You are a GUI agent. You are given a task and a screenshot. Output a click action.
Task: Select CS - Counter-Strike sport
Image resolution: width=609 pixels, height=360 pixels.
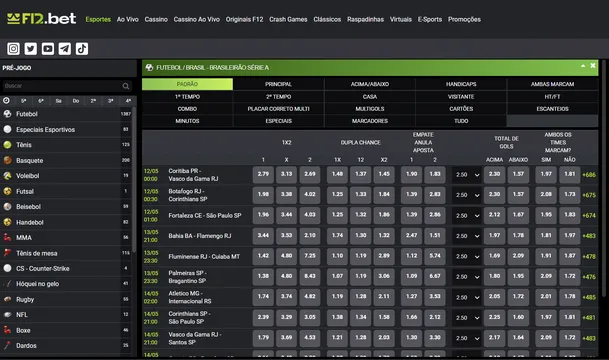click(x=66, y=268)
